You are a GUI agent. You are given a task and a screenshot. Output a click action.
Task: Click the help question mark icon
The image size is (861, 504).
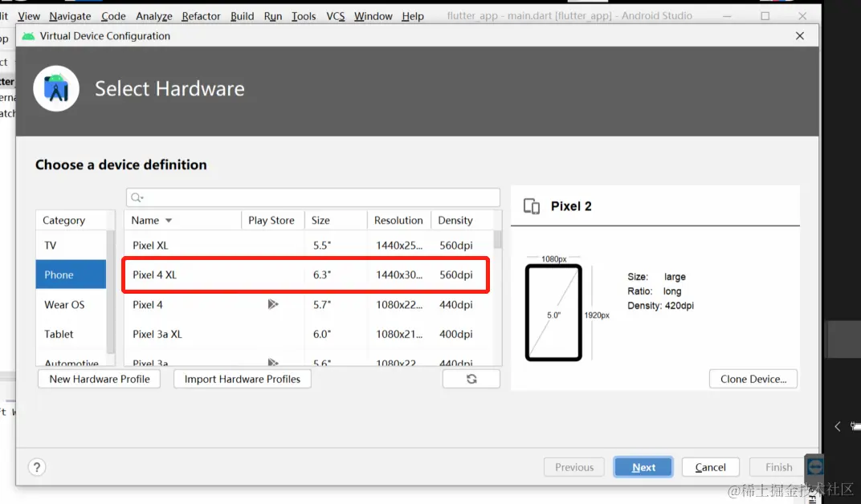(x=37, y=467)
